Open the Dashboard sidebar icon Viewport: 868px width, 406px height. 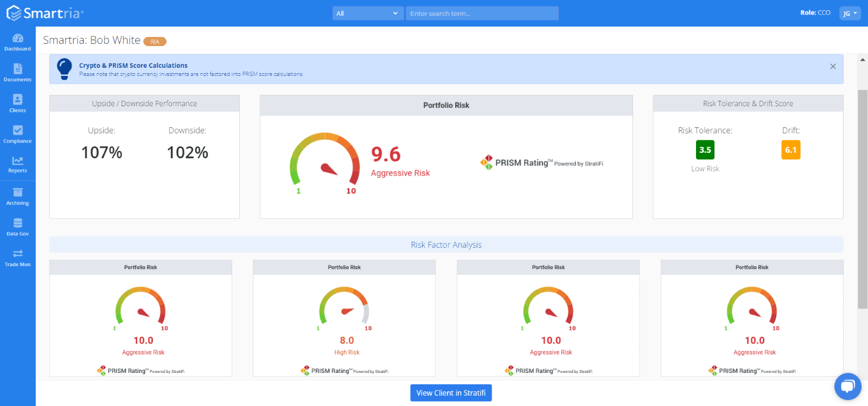pos(17,42)
